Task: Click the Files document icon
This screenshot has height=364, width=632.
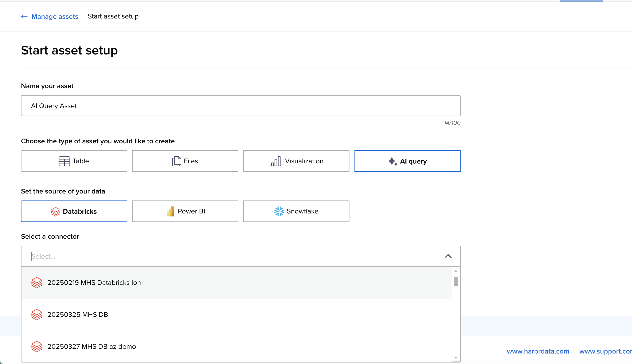Action: coord(177,161)
